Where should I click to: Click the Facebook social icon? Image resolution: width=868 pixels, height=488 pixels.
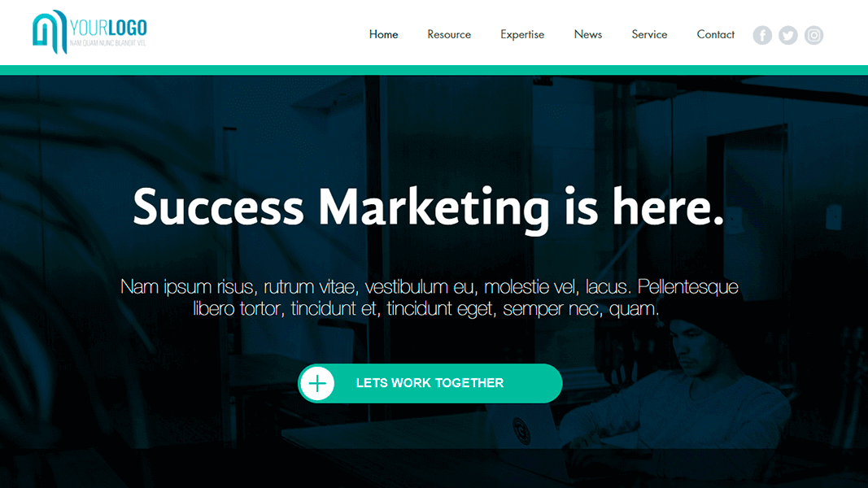(x=762, y=36)
